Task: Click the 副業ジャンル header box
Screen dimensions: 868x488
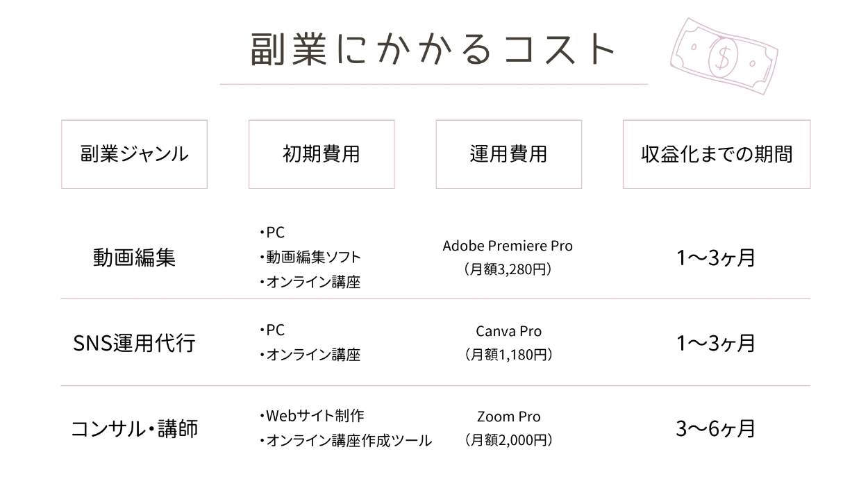Action: click(x=134, y=154)
